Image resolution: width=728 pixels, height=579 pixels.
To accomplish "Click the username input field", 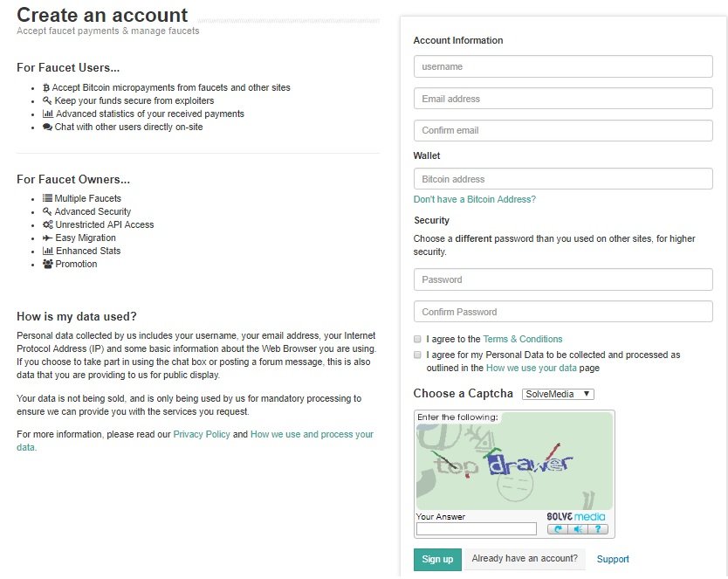I will point(563,66).
